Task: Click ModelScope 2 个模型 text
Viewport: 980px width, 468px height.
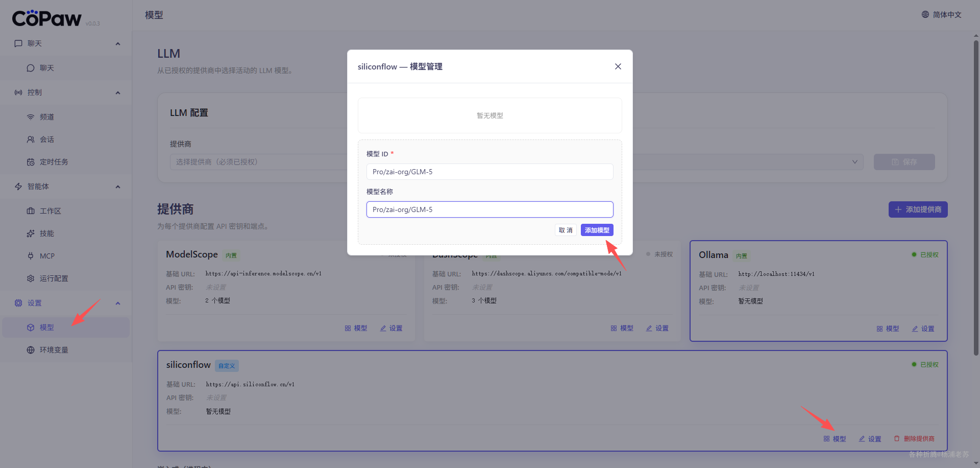Action: (x=217, y=300)
